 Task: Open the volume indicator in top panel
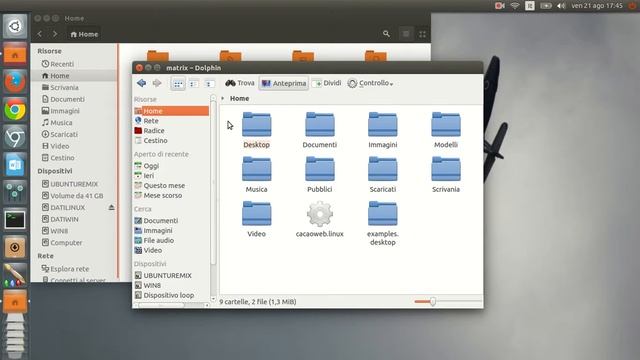tap(561, 6)
